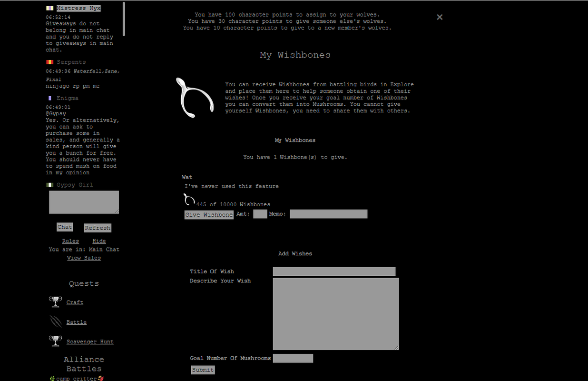The height and width of the screenshot is (381, 588).
Task: Click the Serpents flag icon
Action: [x=49, y=62]
